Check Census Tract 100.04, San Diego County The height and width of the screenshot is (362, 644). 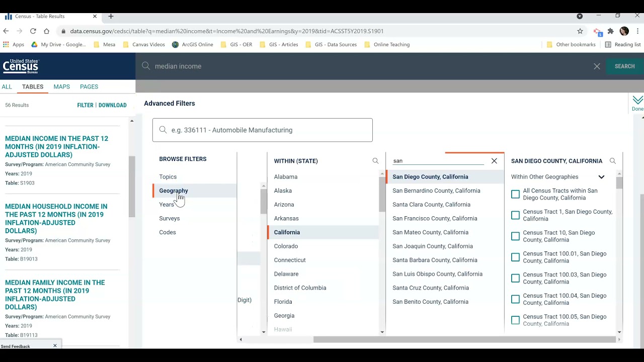click(x=515, y=299)
